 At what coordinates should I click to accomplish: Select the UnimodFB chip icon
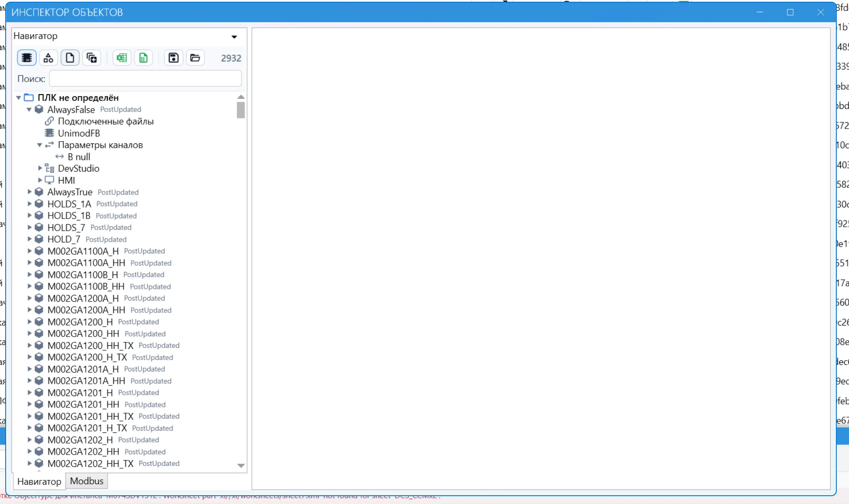point(49,133)
